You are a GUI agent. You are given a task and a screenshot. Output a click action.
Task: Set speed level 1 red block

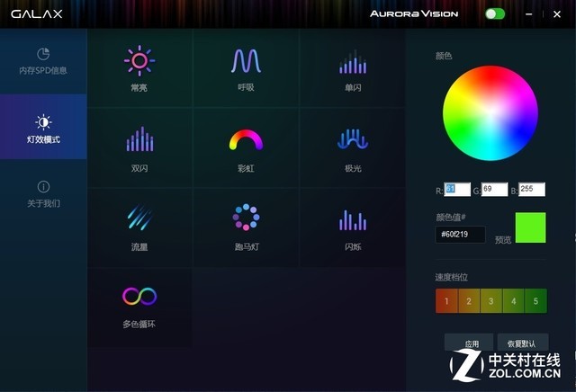click(446, 300)
